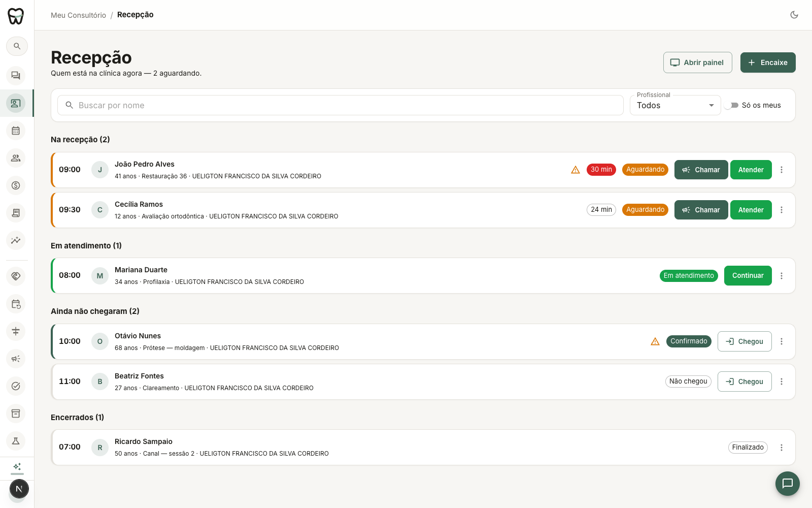The image size is (812, 508).
Task: Open the chat messages sidebar icon
Action: 16,76
